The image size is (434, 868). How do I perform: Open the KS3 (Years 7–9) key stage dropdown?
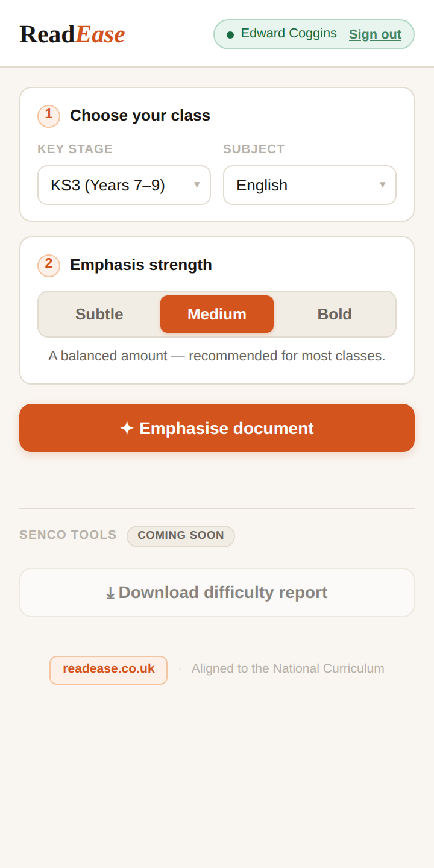(124, 185)
